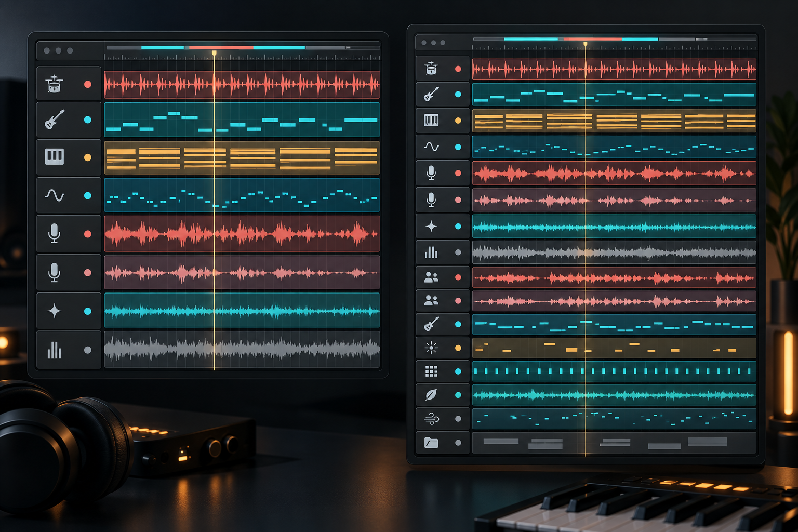Viewport: 798px width, 532px height.
Task: Choose the sine wave icon in right window
Action: click(431, 147)
